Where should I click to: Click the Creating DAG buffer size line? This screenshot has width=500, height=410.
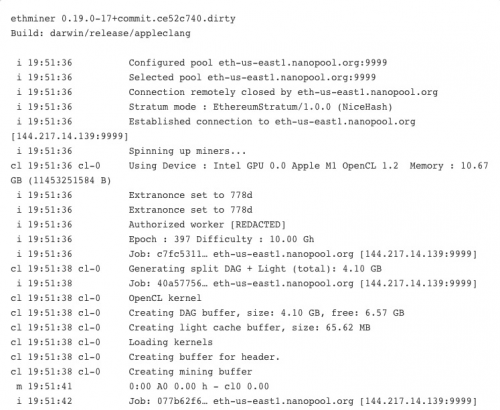[x=208, y=313]
